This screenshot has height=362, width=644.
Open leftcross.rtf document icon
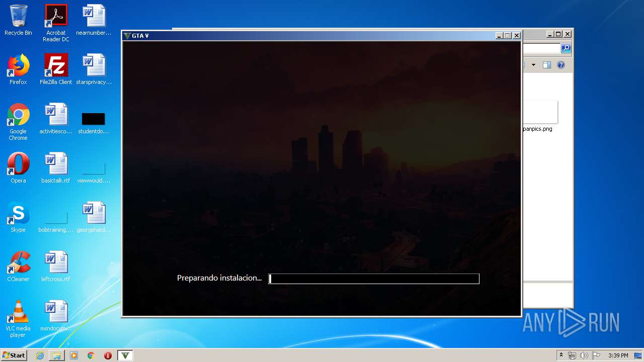click(56, 266)
